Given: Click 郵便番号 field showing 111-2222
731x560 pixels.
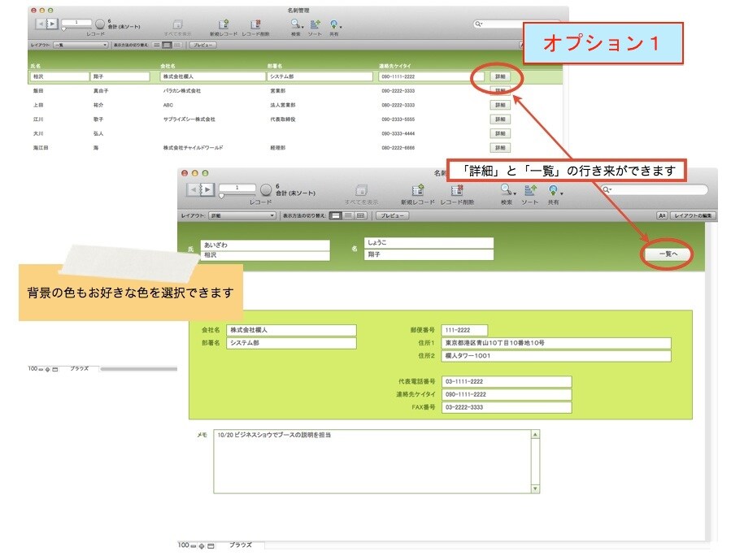Looking at the screenshot, I should (x=464, y=330).
